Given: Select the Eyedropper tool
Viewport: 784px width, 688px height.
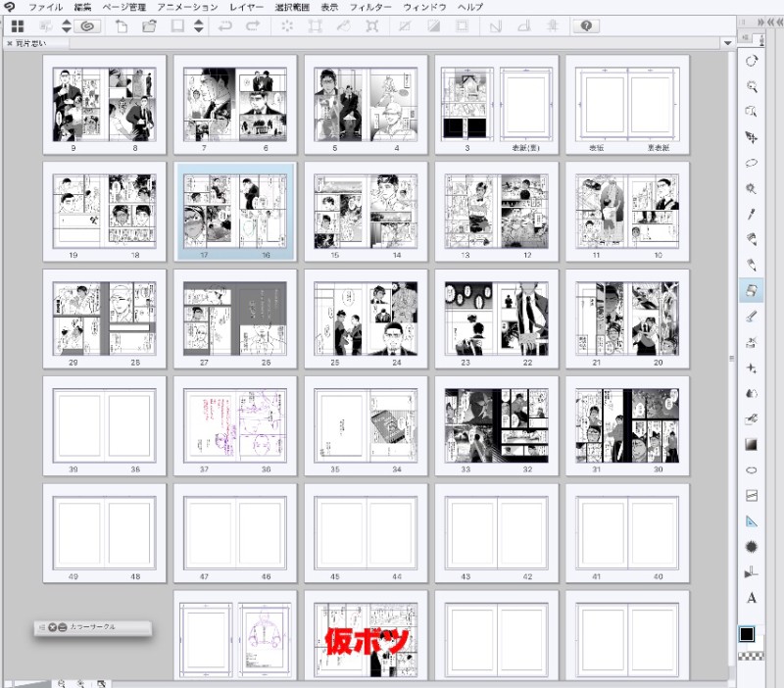Looking at the screenshot, I should pos(751,214).
